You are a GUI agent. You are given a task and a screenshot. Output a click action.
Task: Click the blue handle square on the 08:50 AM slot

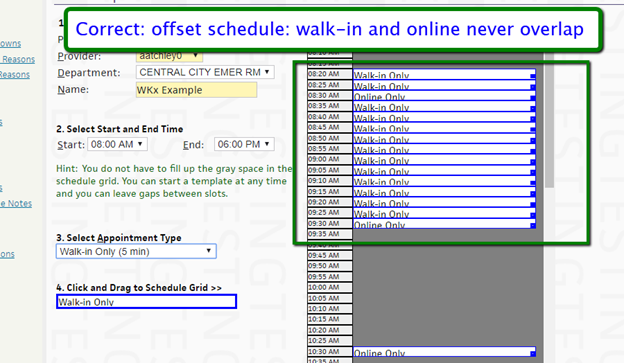(533, 140)
